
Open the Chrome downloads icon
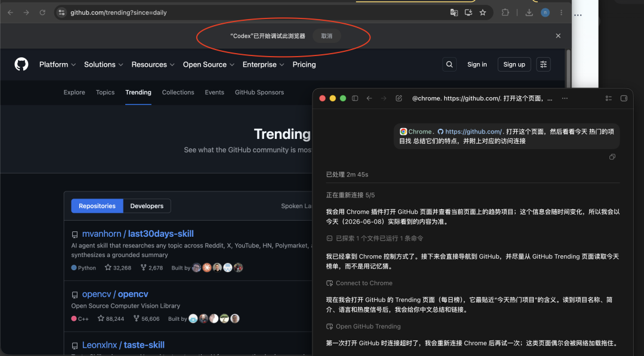coord(529,13)
